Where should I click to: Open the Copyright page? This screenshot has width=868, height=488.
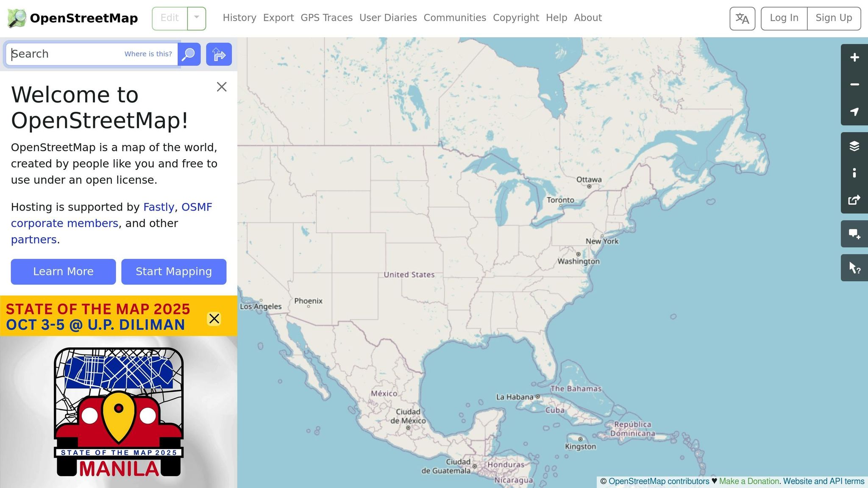point(516,18)
